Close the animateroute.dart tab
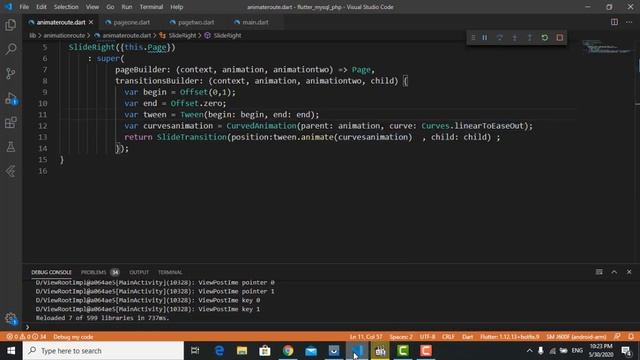The height and width of the screenshot is (360, 640). pyautogui.click(x=91, y=22)
